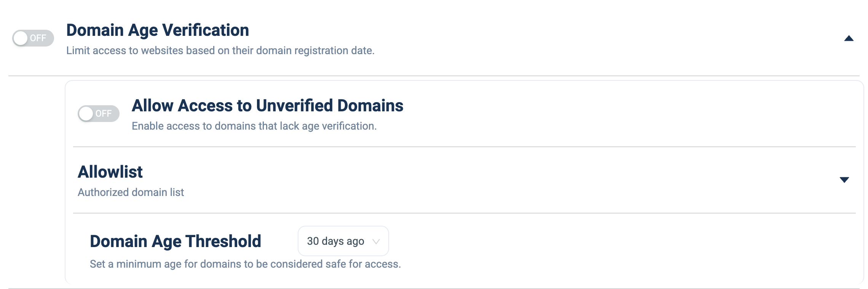Enable the Domain Age Verification toggle
The height and width of the screenshot is (289, 868).
33,38
